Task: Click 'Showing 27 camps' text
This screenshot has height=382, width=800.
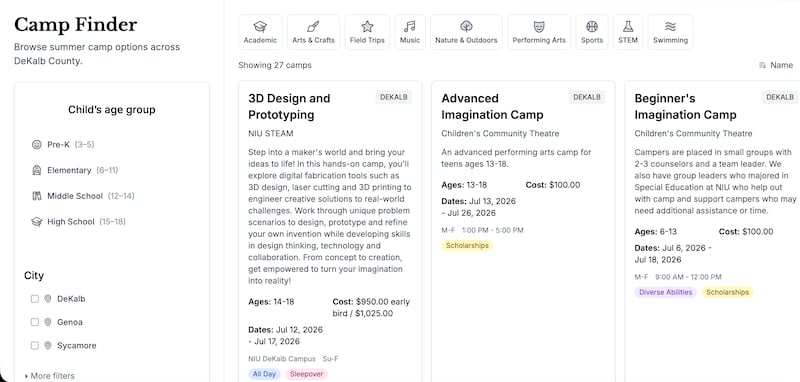Action: pos(274,65)
